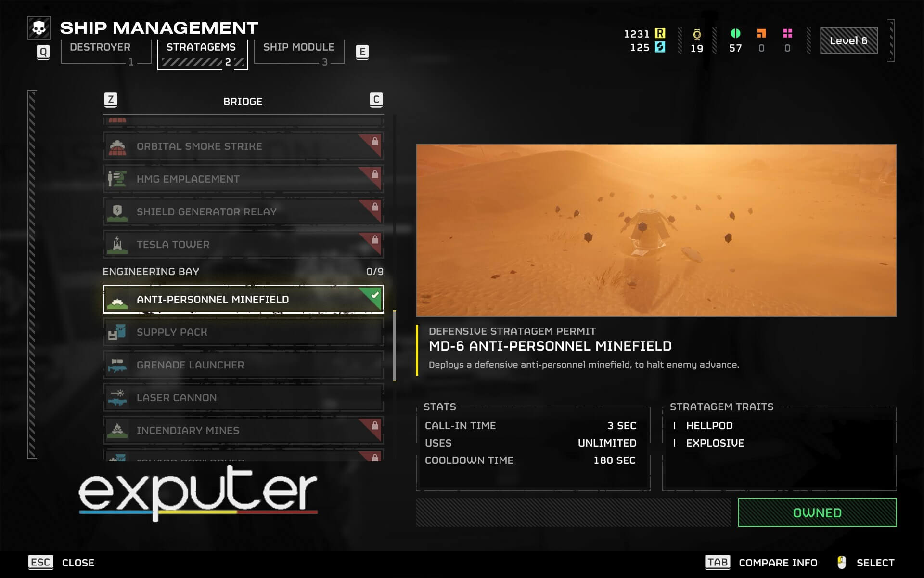Click the medal icon above 19
The image size is (924, 578).
pyautogui.click(x=697, y=34)
